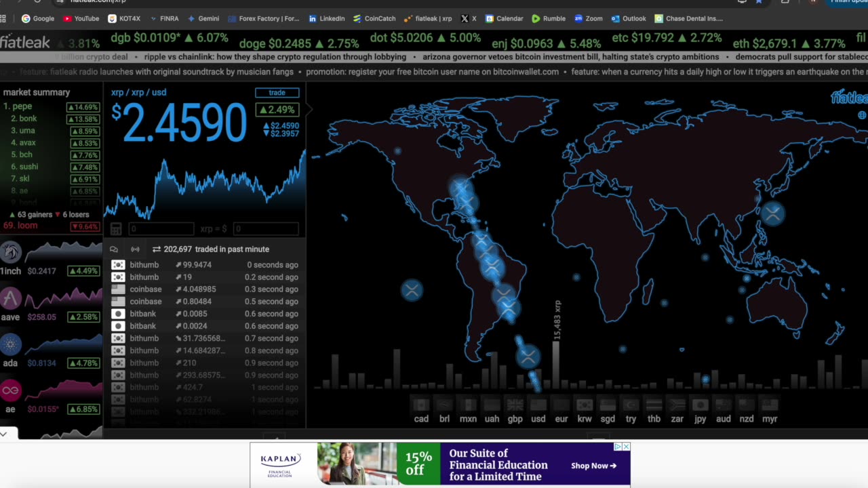Open the X bookmark
Viewport: 868px width, 488px height.
(469, 18)
